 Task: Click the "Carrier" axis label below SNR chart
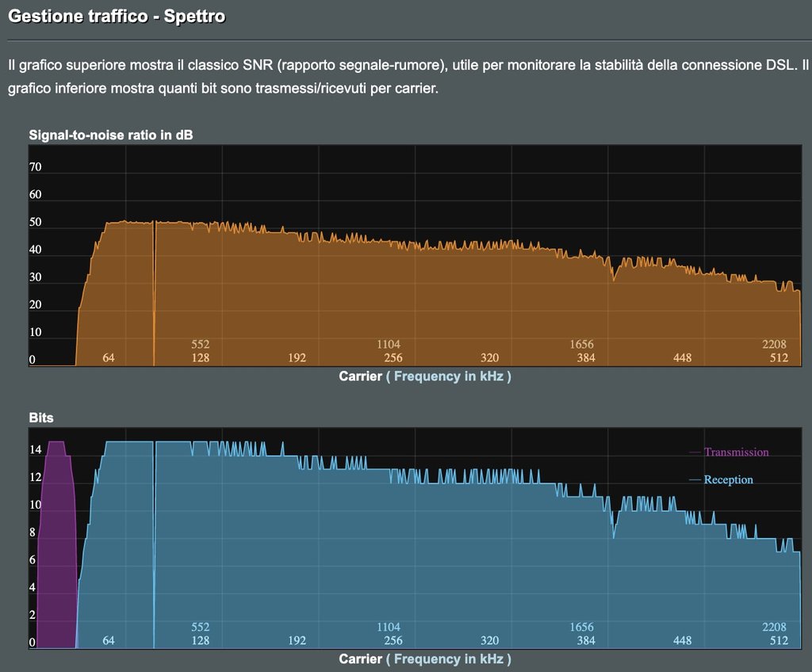coord(360,376)
